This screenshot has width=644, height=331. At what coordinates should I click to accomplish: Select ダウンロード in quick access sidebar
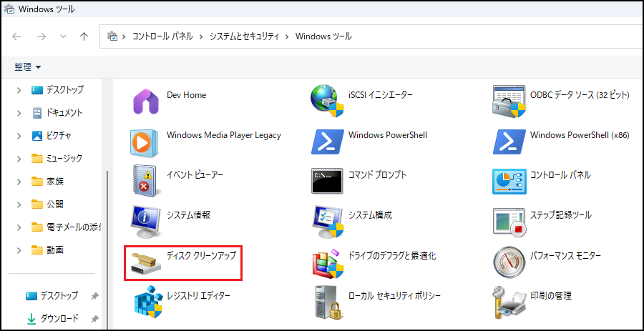point(59,318)
